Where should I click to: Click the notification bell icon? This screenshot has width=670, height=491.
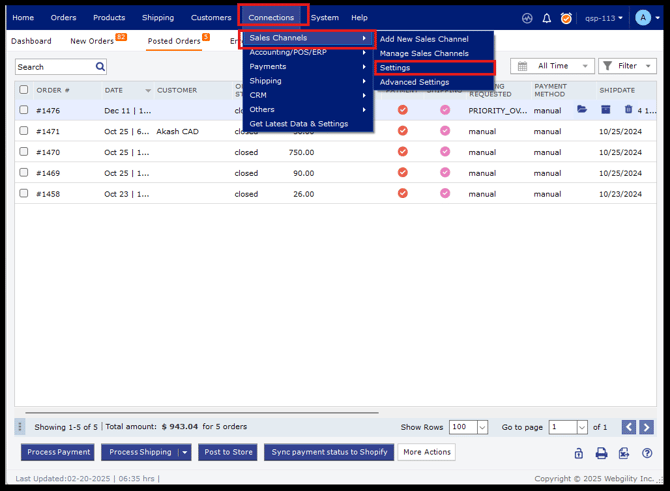click(547, 18)
